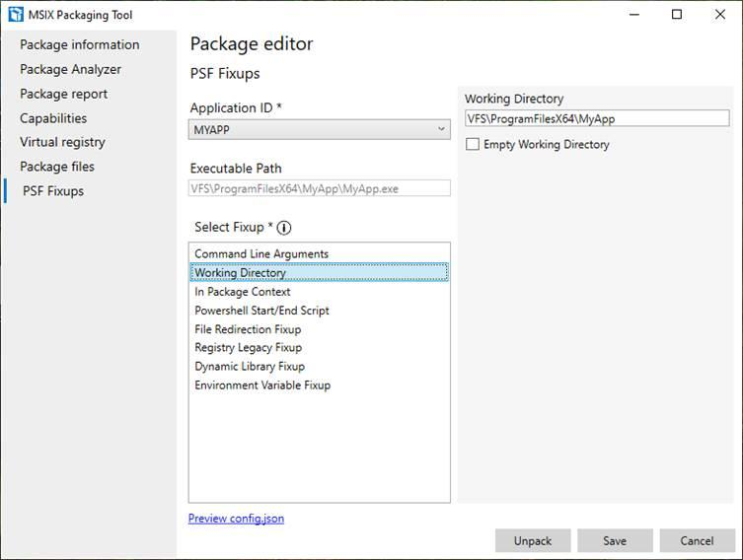
Task: Choose In Package Context fixup
Action: (320, 292)
